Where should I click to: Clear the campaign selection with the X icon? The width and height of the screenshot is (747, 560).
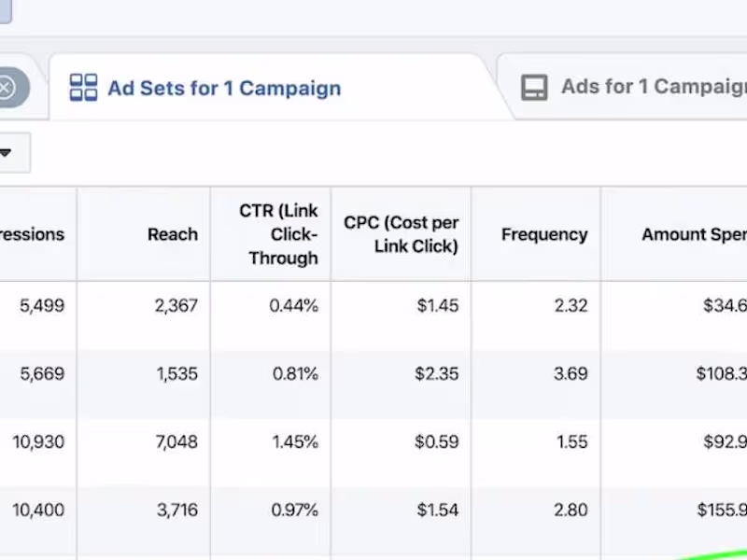coord(6,89)
